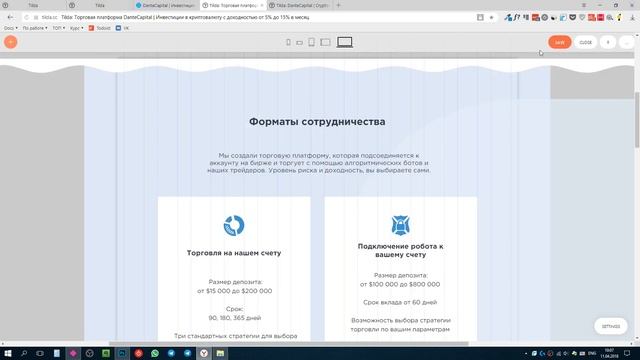Open the Windows Start menu
The image size is (640, 360).
(7, 353)
